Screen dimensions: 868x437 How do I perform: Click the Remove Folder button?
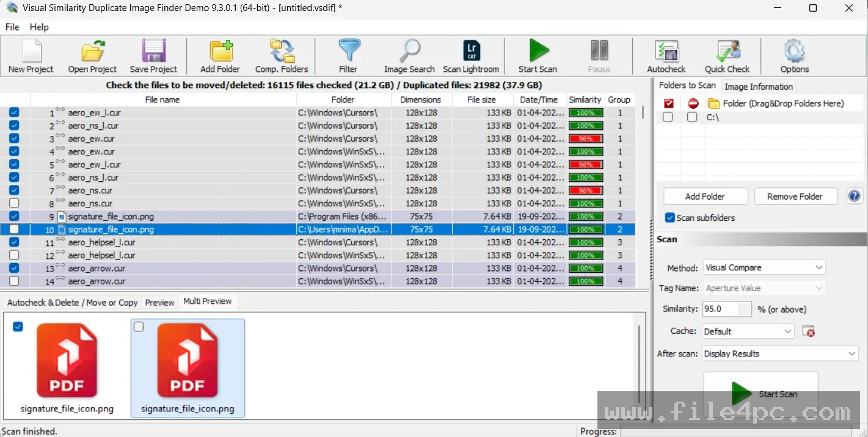pos(795,197)
